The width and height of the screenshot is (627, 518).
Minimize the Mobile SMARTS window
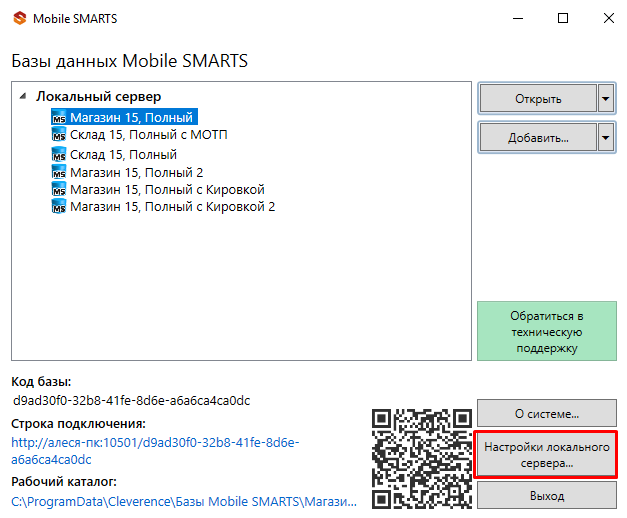(518, 18)
